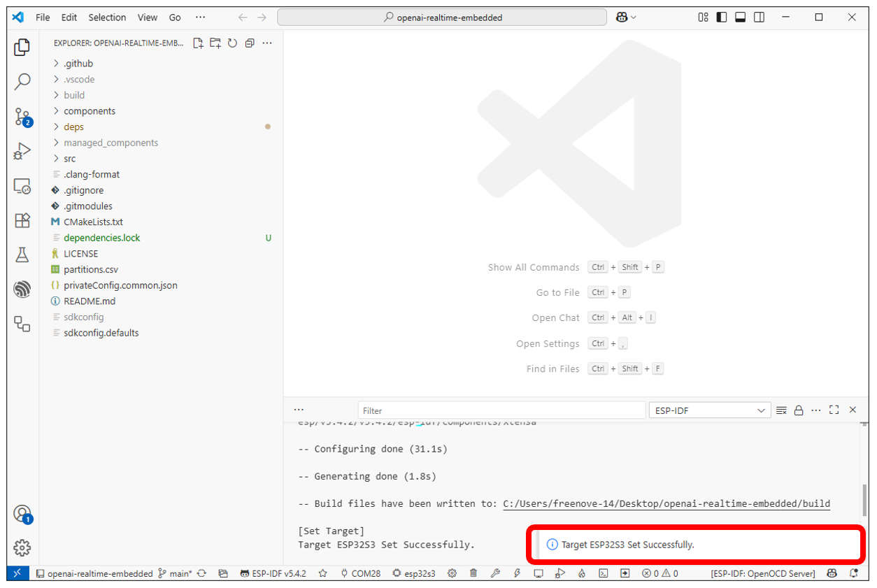The width and height of the screenshot is (877, 588).
Task: Open the View menu
Action: pos(148,17)
